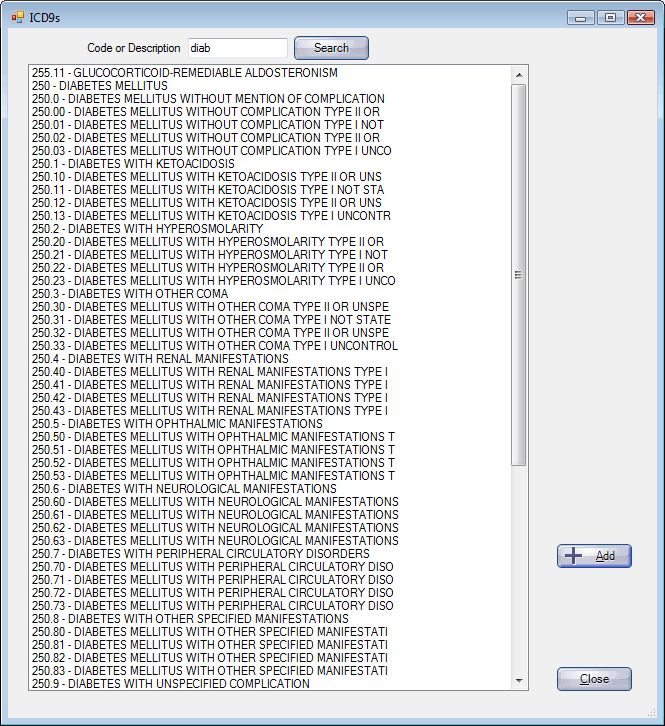The height and width of the screenshot is (726, 665).
Task: Select 250 - DIABETES MELLITUS entry
Action: (100, 86)
